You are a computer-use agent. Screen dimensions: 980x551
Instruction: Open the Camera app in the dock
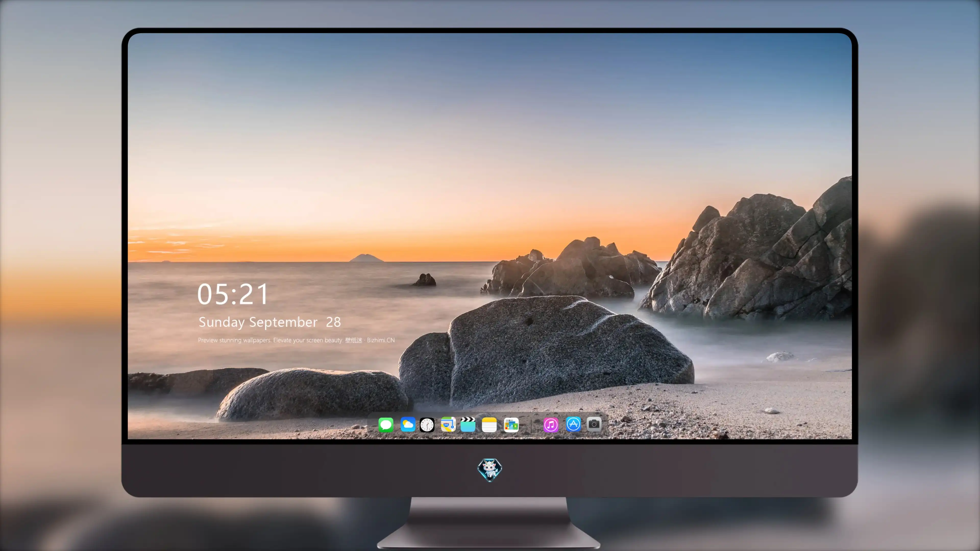[x=594, y=424]
